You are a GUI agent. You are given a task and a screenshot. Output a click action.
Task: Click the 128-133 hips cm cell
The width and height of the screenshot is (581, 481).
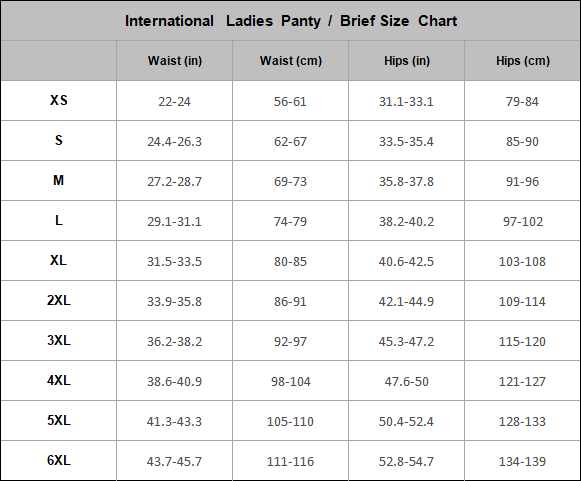[x=522, y=422]
